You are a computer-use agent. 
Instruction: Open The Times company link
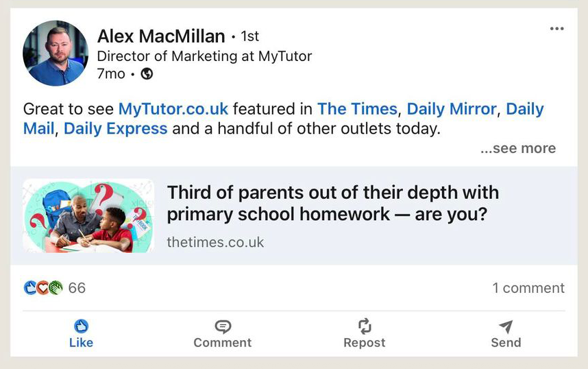tap(357, 109)
